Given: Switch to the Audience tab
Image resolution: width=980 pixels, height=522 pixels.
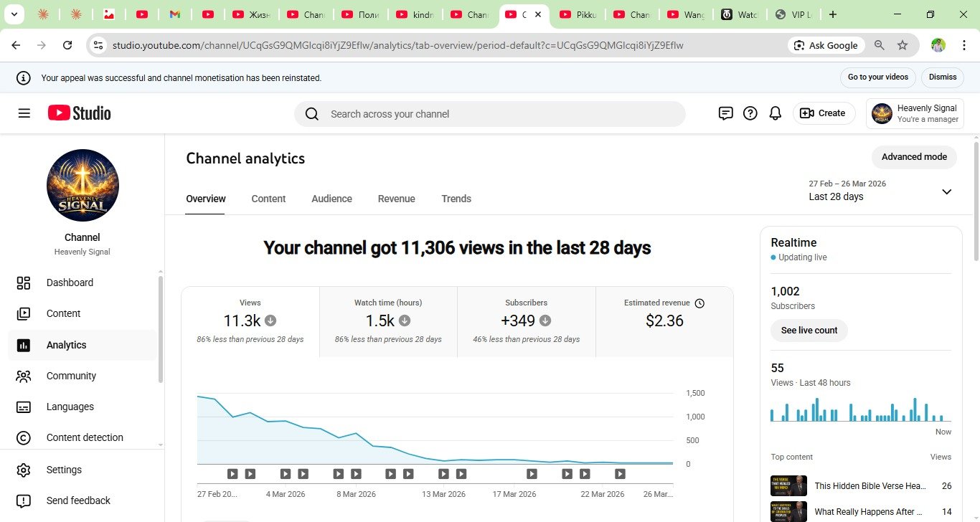Looking at the screenshot, I should tap(331, 199).
